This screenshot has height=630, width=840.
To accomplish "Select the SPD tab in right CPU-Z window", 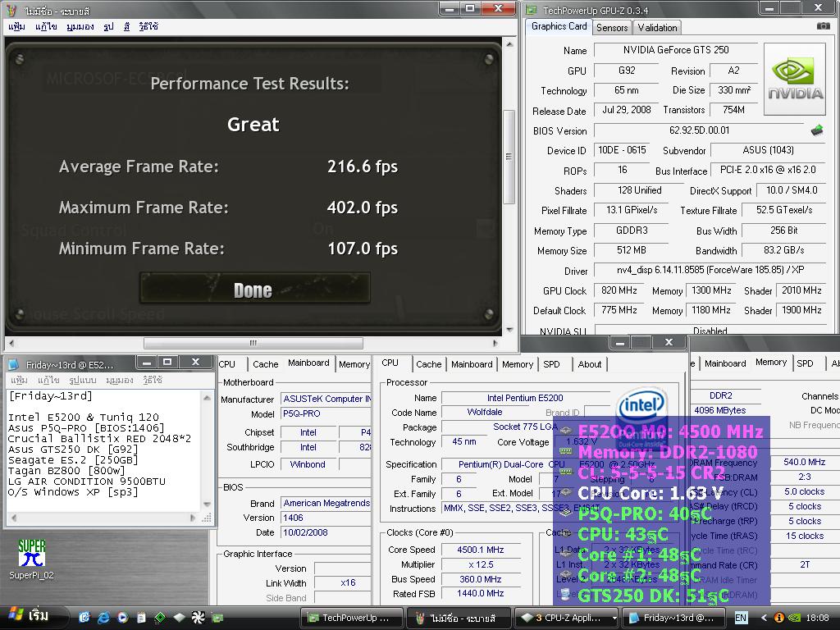I will pyautogui.click(x=805, y=363).
